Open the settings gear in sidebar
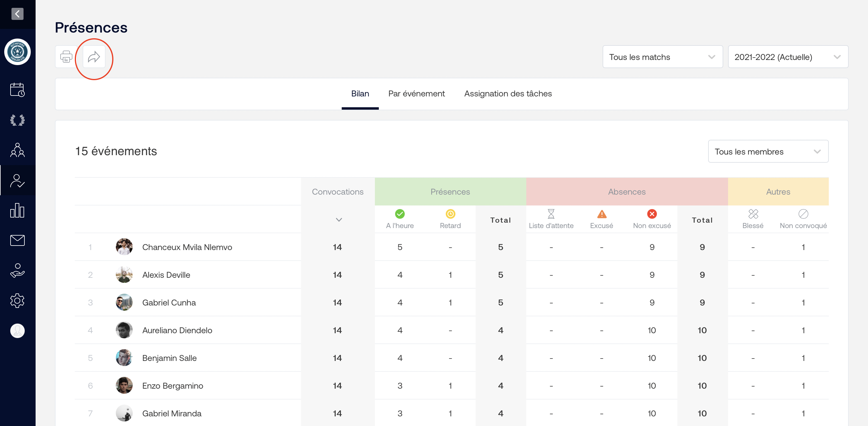 click(x=17, y=300)
